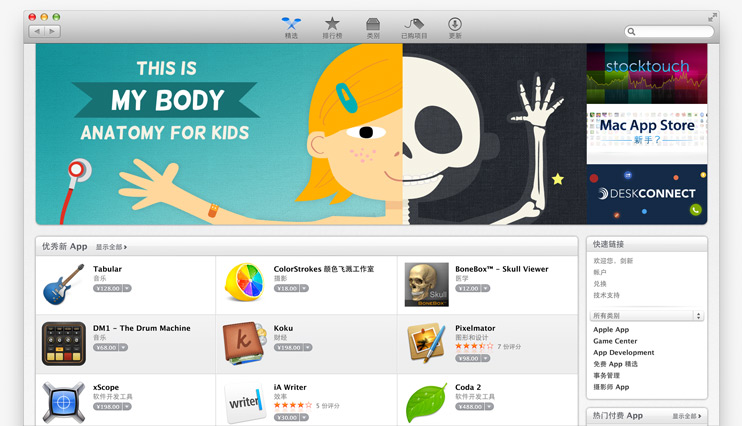The image size is (742, 426).
Task: Click the search field in toolbar
Action: point(669,31)
